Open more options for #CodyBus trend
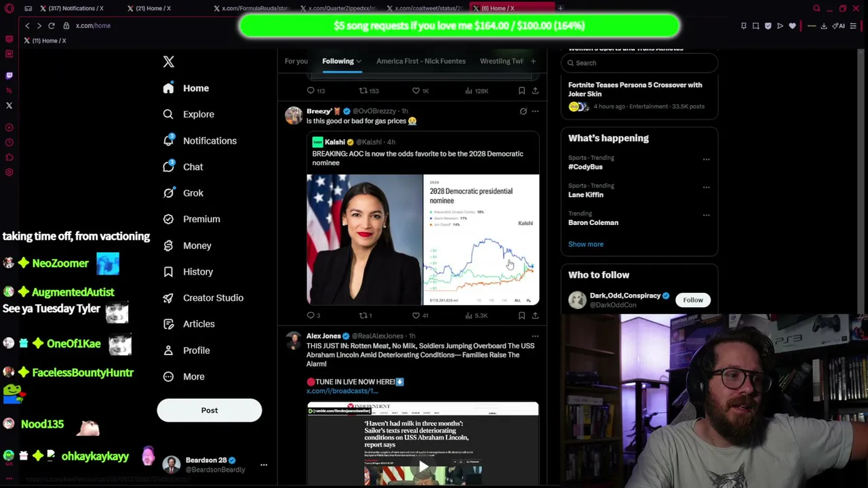Viewport: 868px width, 488px height. coord(706,159)
